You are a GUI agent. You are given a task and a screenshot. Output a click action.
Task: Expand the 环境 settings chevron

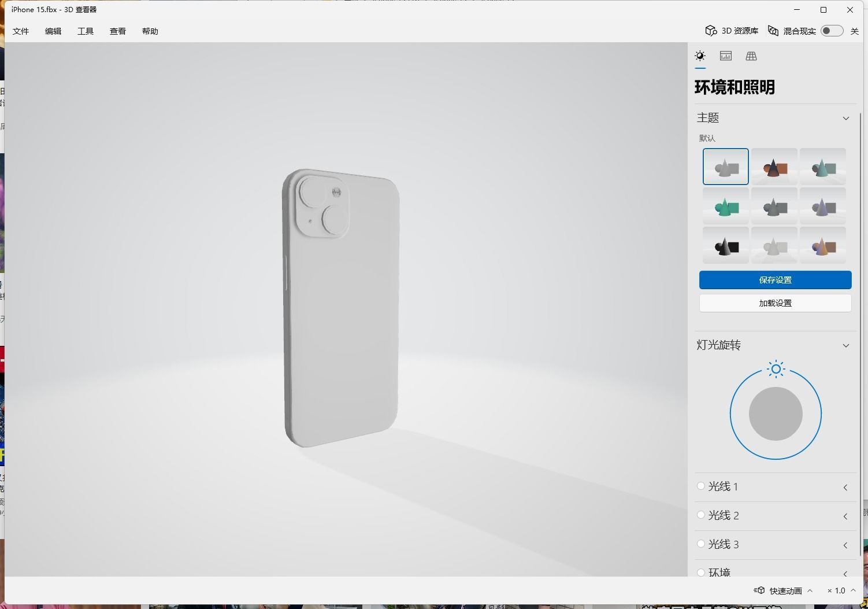[x=845, y=573]
